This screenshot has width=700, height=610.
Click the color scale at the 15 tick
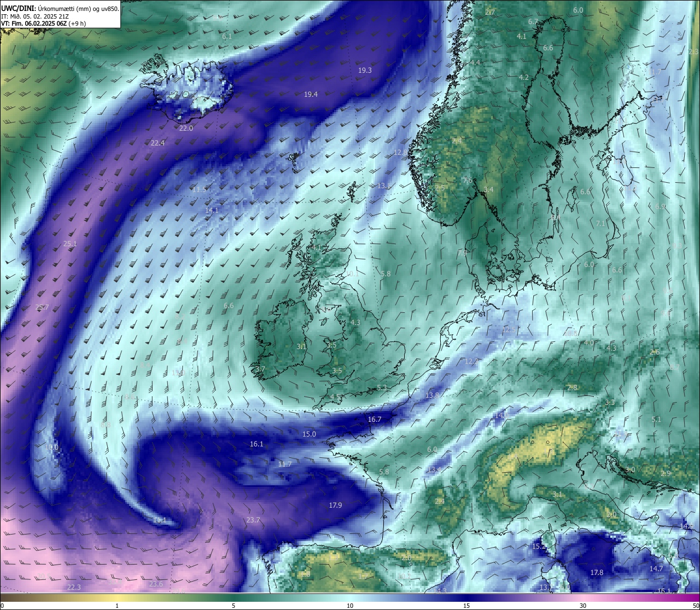466,606
